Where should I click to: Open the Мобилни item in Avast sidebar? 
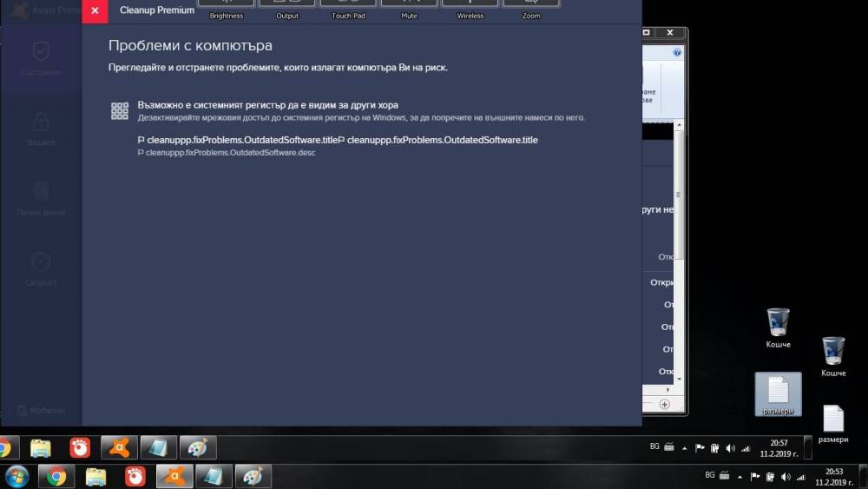point(41,410)
